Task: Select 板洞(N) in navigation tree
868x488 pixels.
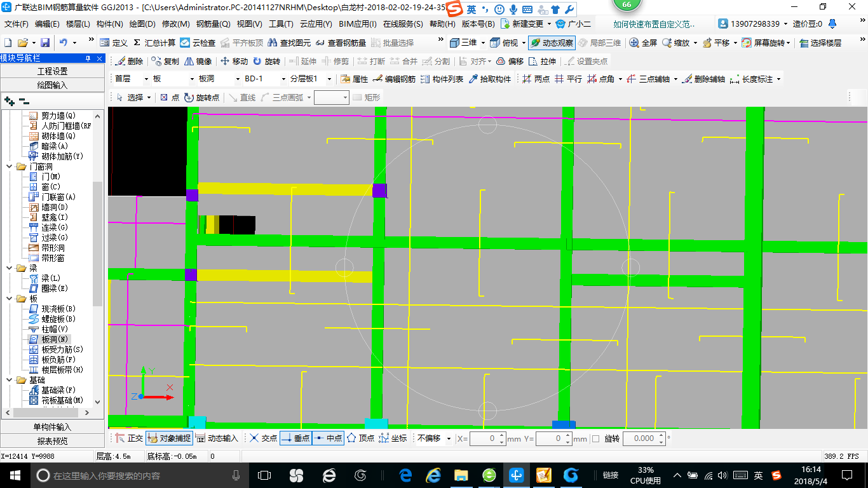Action: [x=55, y=339]
